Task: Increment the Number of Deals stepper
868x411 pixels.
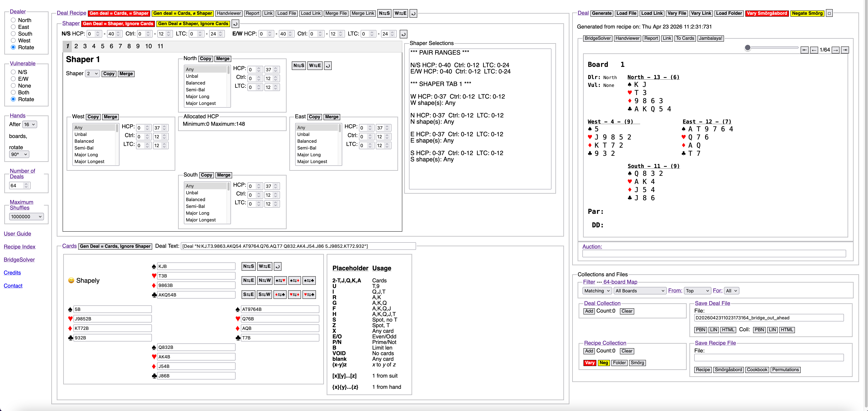Action: 26,184
